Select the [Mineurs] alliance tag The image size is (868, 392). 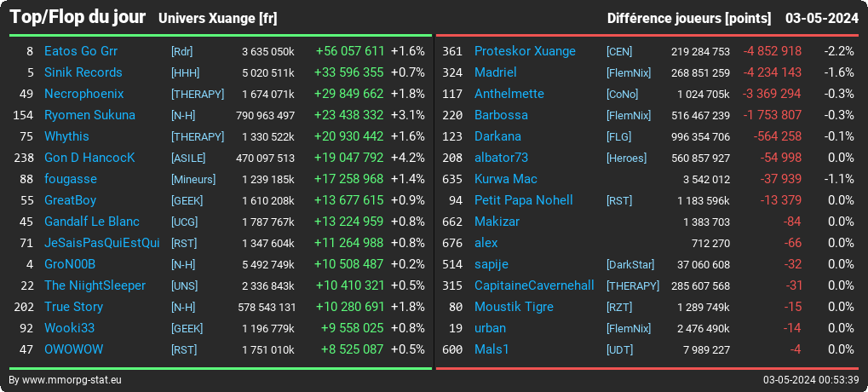(x=193, y=180)
